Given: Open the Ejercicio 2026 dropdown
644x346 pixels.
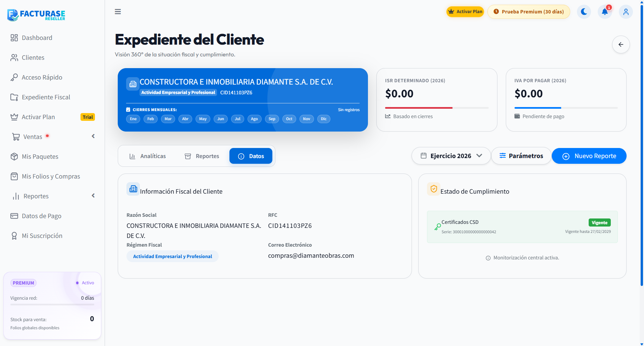Looking at the screenshot, I should (x=451, y=156).
